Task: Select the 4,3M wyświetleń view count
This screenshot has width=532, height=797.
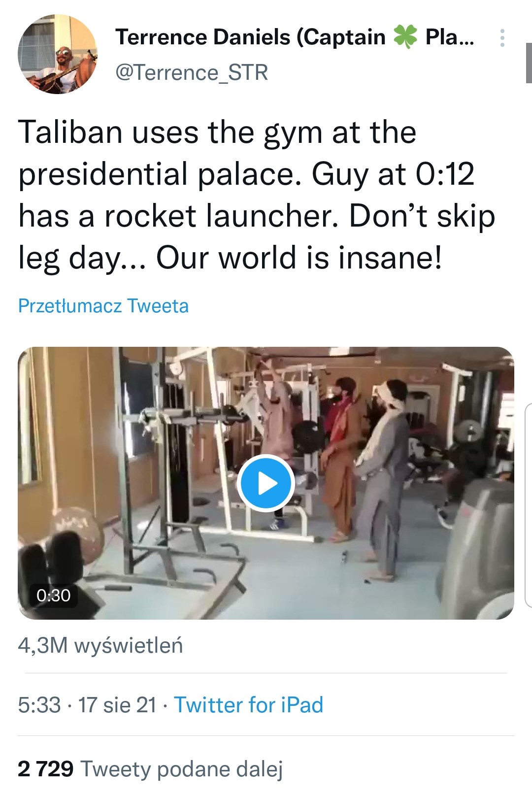Action: [x=100, y=645]
